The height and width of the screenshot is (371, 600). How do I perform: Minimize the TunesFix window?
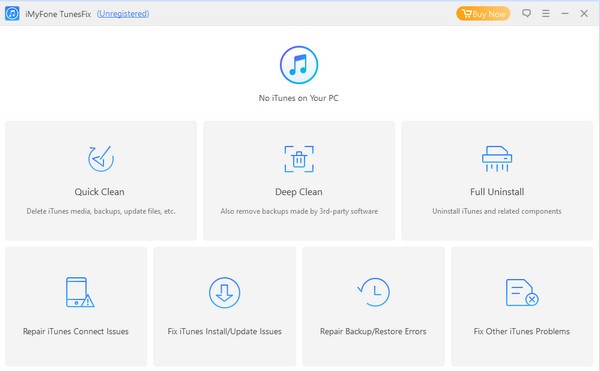pyautogui.click(x=565, y=14)
